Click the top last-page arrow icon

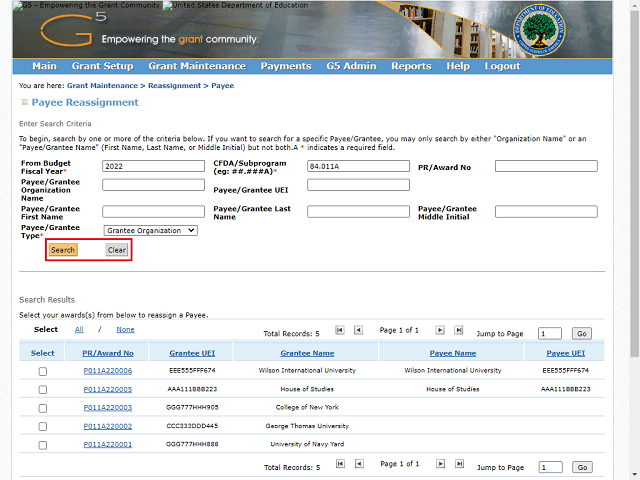pyautogui.click(x=460, y=330)
